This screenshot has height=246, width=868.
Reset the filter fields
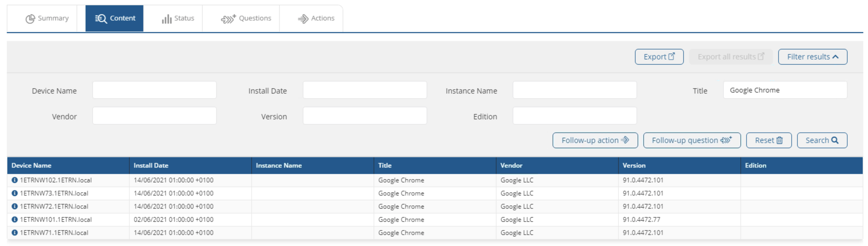pos(769,140)
